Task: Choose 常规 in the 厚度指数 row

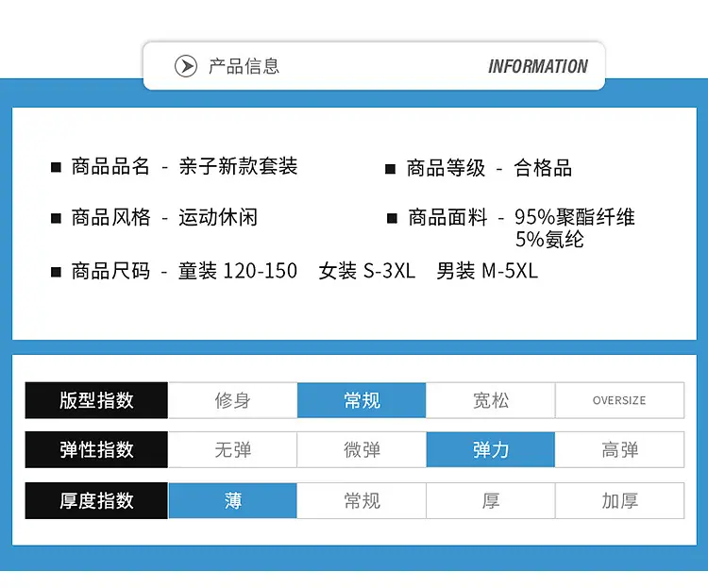Action: click(362, 501)
